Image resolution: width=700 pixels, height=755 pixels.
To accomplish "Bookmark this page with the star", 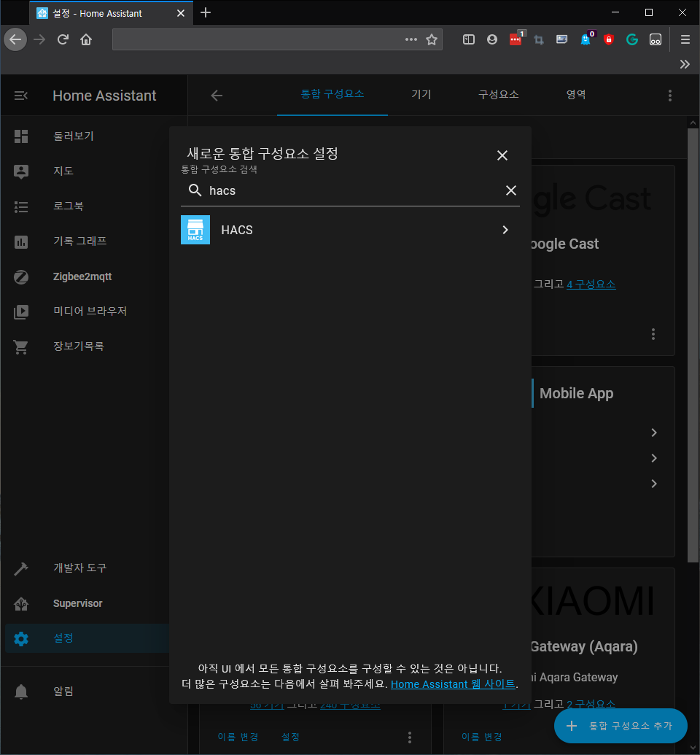I will (432, 39).
